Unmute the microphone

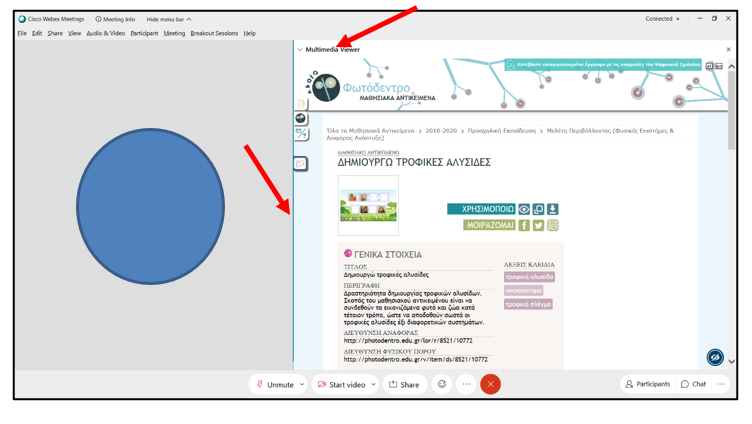pos(275,384)
